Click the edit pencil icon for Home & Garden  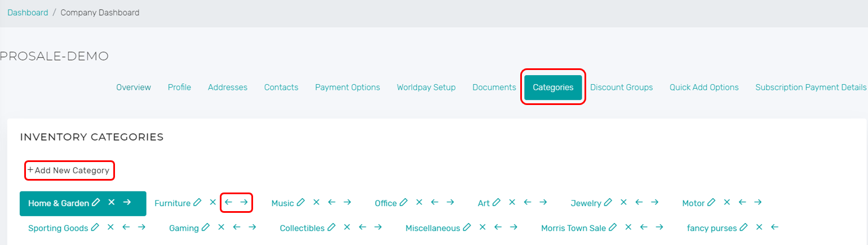tap(96, 202)
